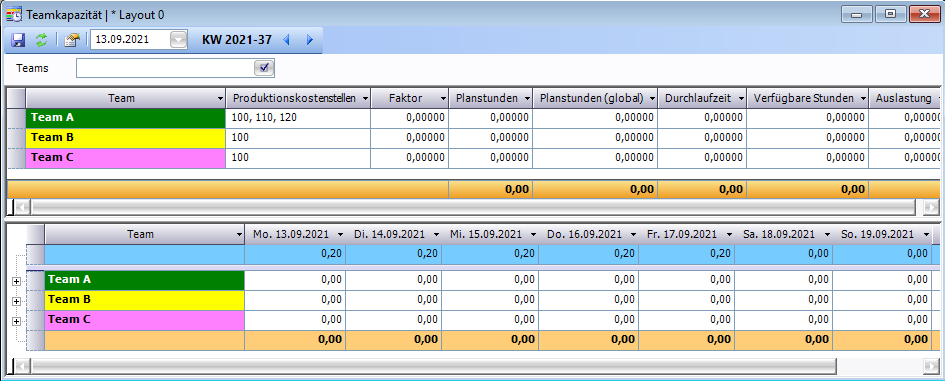The height and width of the screenshot is (381, 945).
Task: Toggle the Teams selection checkbox button
Action: pos(264,68)
